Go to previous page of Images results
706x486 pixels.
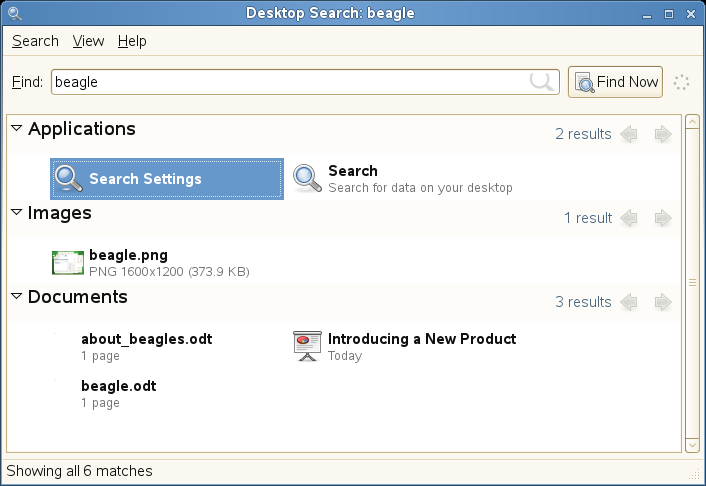[x=629, y=218]
